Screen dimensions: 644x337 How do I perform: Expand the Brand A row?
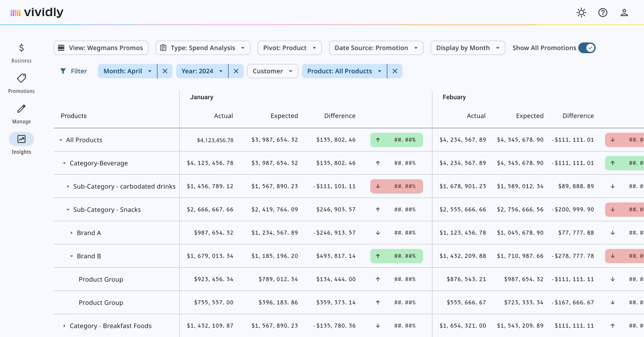pos(72,233)
